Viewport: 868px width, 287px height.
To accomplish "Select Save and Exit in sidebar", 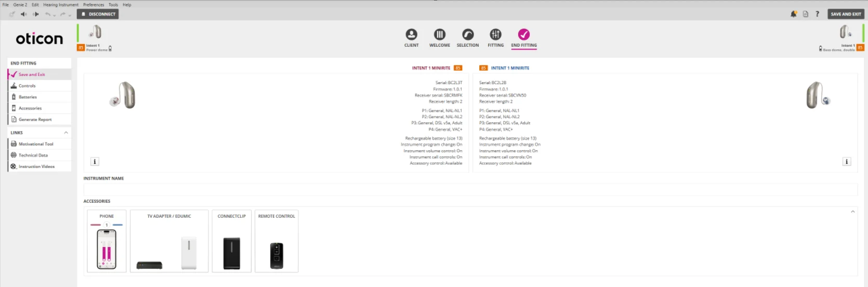I will click(x=40, y=74).
